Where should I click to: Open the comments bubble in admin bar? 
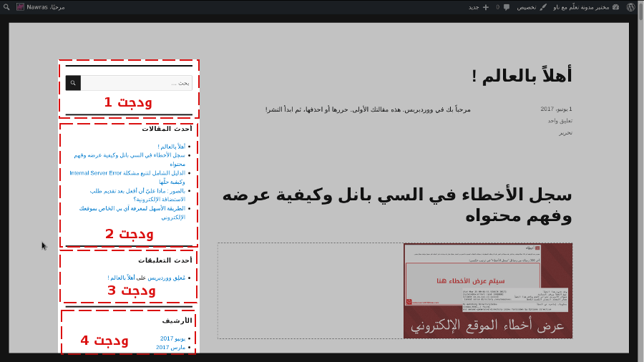[x=507, y=7]
